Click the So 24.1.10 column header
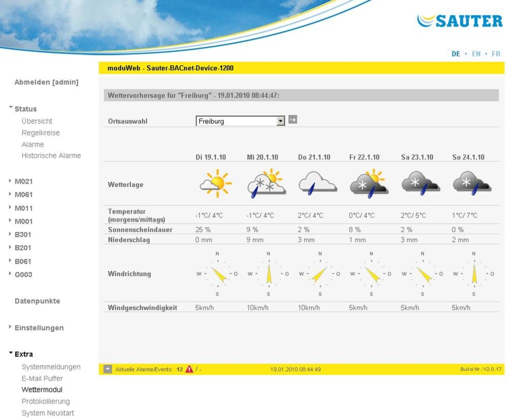Viewport: 507px width, 420px height. coord(468,157)
